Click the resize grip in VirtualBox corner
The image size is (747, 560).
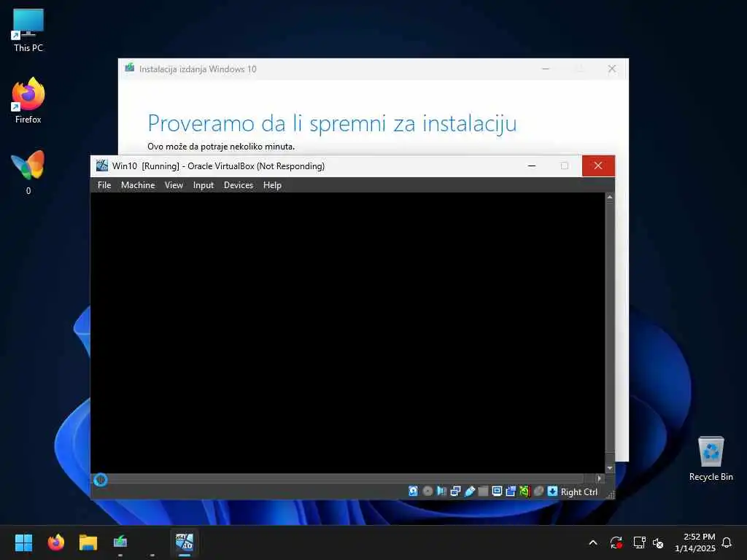(611, 495)
